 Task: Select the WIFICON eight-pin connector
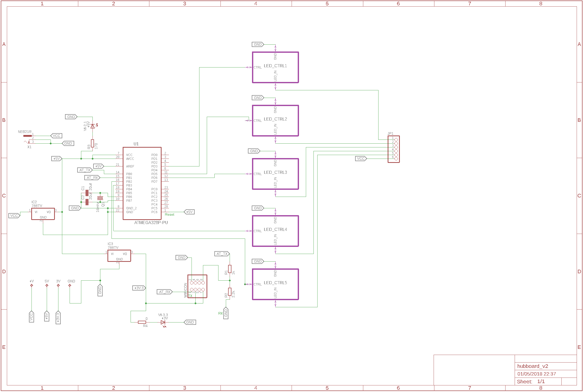(x=197, y=286)
